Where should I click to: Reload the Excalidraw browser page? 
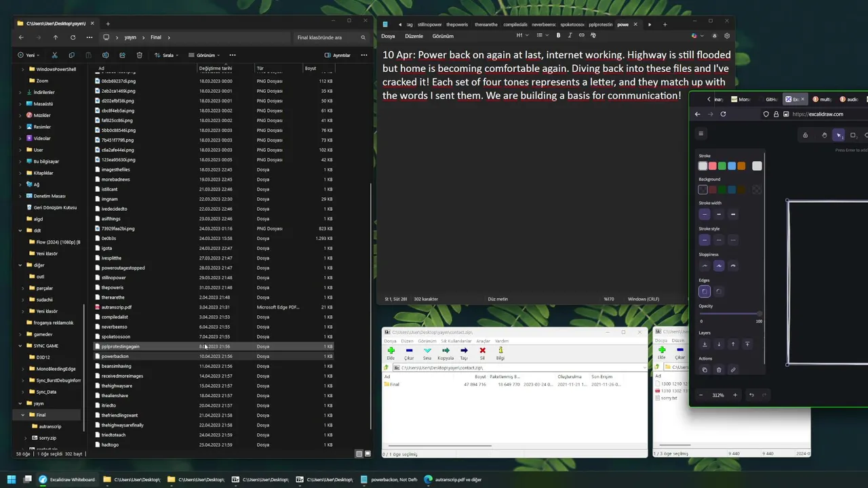[x=723, y=114]
